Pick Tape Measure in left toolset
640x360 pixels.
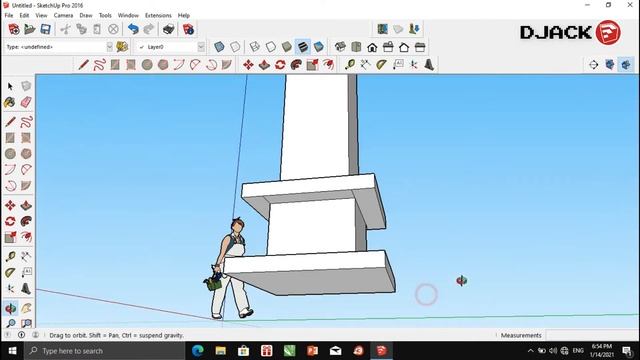(x=10, y=256)
